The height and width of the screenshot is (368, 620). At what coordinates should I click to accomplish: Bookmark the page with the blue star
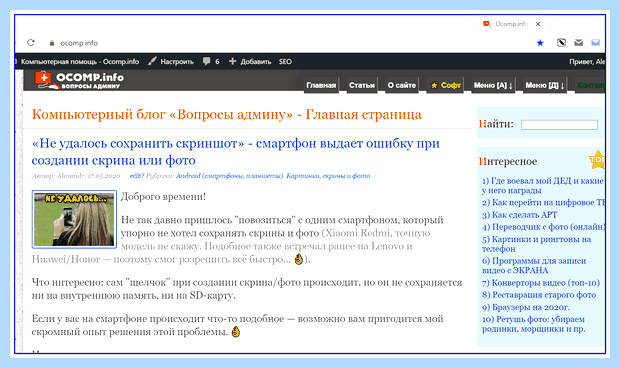point(540,43)
